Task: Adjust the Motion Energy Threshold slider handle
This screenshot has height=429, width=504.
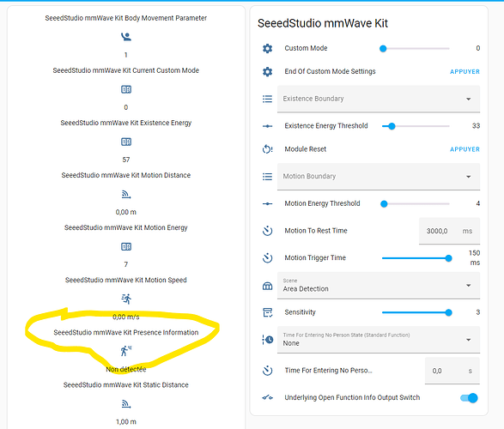Action: coord(384,203)
